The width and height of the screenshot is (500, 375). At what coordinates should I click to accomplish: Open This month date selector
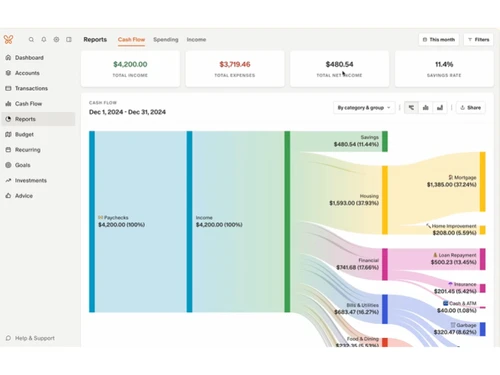point(439,39)
